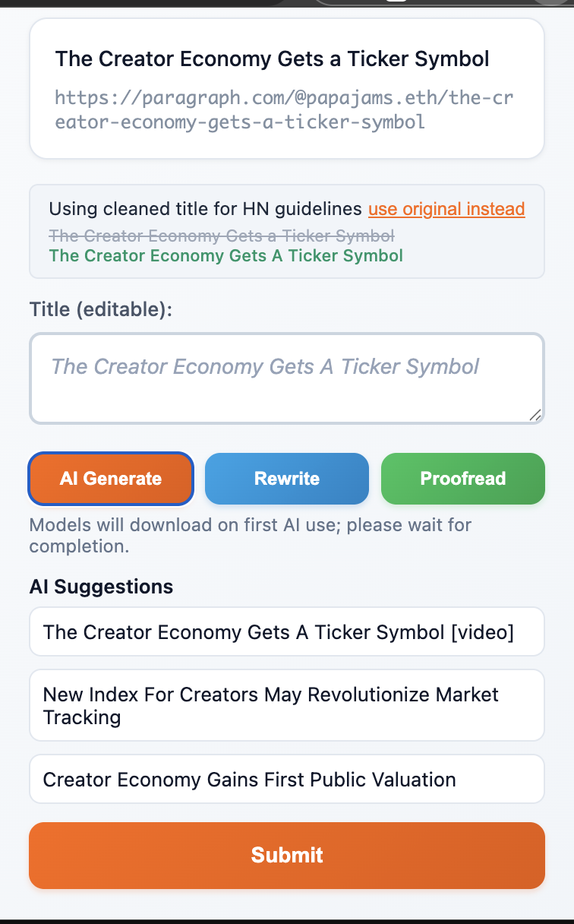Click the "Title (editable):" label
Image resolution: width=574 pixels, height=924 pixels.
click(101, 309)
